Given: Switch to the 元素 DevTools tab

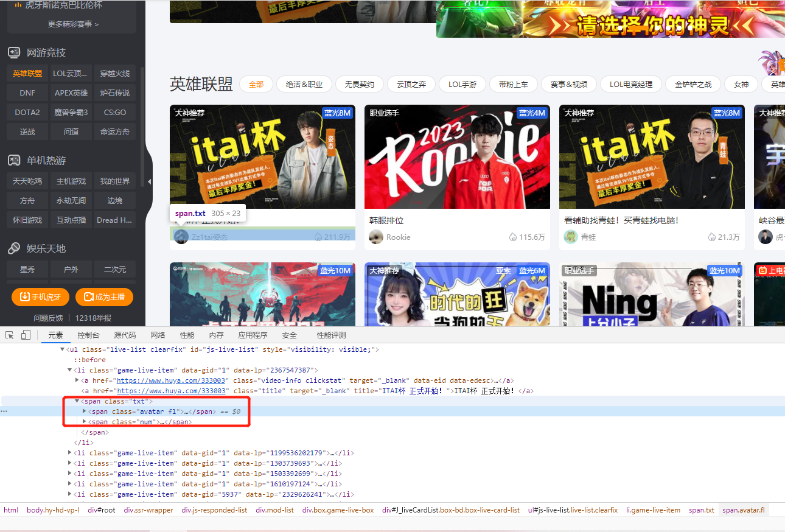Looking at the screenshot, I should pyautogui.click(x=55, y=335).
